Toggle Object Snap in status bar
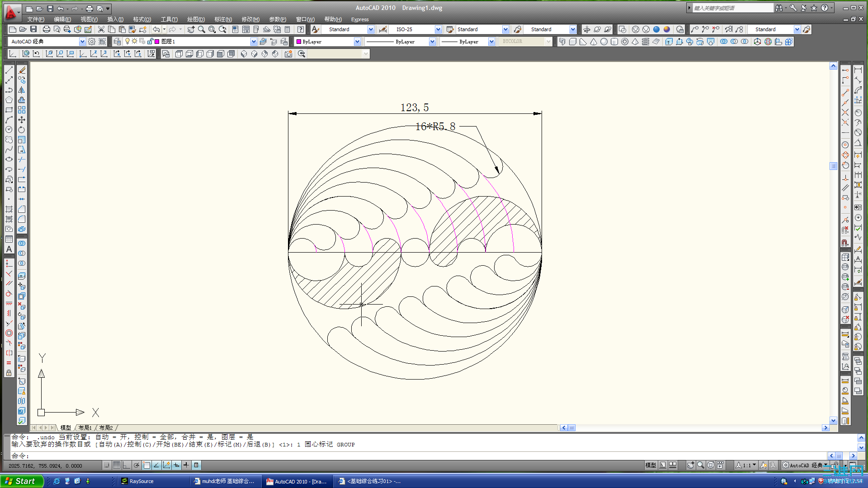This screenshot has width=868, height=488. point(146,465)
